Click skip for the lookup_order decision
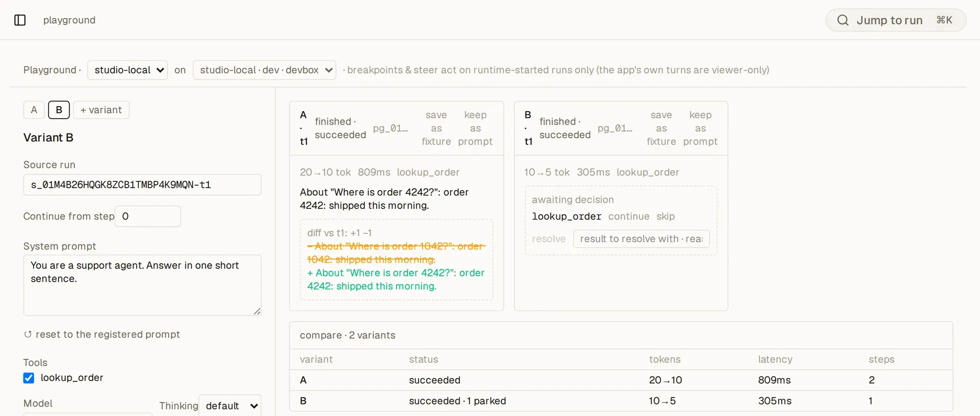The height and width of the screenshot is (416, 980). (665, 216)
